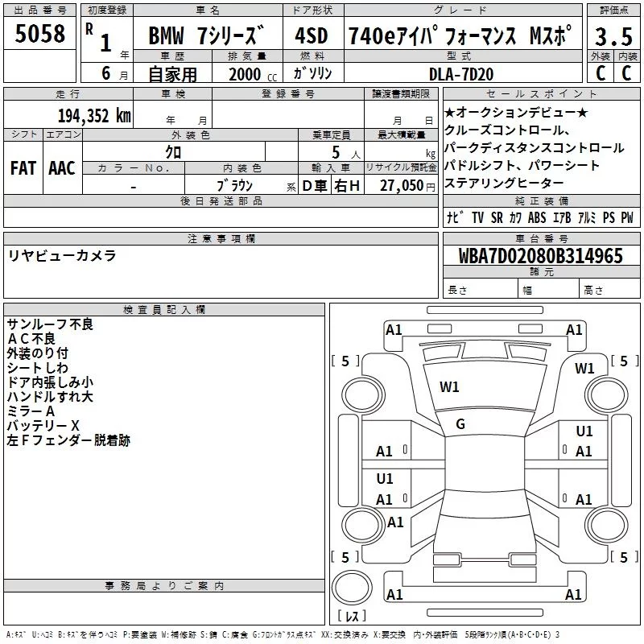Click the エアB airbag equipment code
This screenshot has width=644, height=644.
(562, 217)
